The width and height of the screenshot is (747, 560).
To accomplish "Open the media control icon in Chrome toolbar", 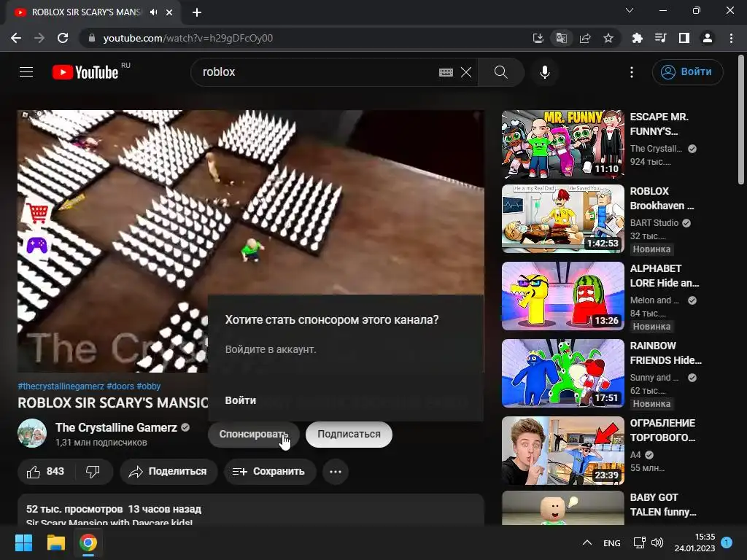I will pyautogui.click(x=660, y=38).
